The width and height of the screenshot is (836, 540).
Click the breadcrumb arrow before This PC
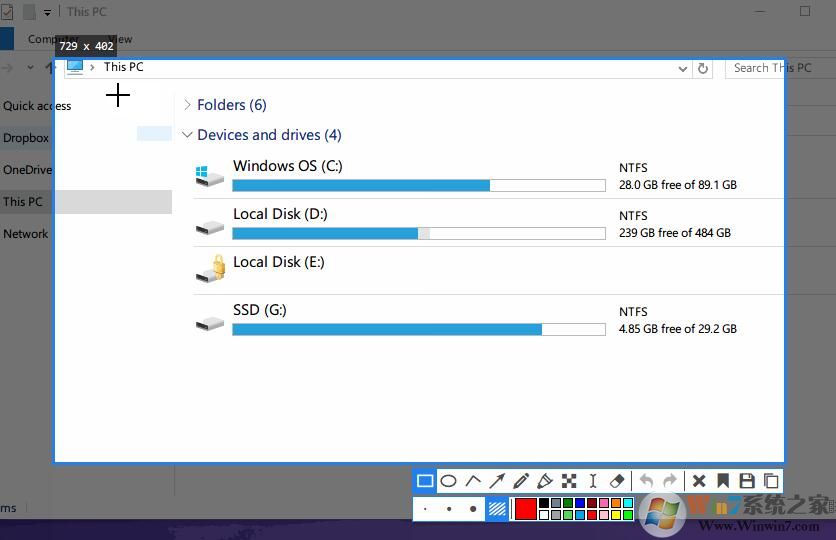[93, 67]
